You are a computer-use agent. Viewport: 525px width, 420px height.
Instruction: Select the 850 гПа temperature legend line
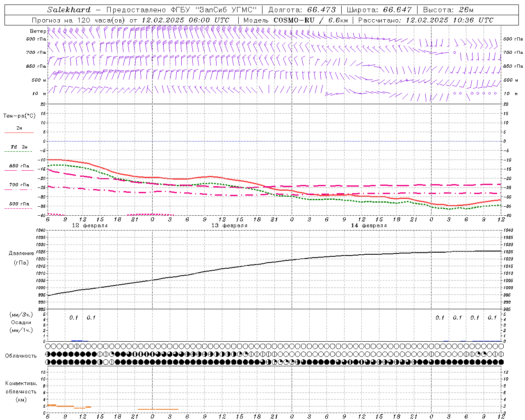[19, 170]
